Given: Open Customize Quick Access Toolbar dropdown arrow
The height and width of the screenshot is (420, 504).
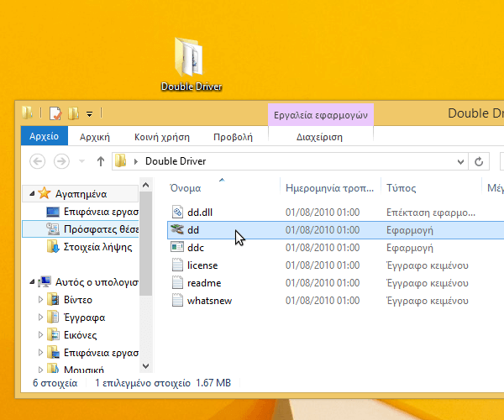Looking at the screenshot, I should click(89, 113).
